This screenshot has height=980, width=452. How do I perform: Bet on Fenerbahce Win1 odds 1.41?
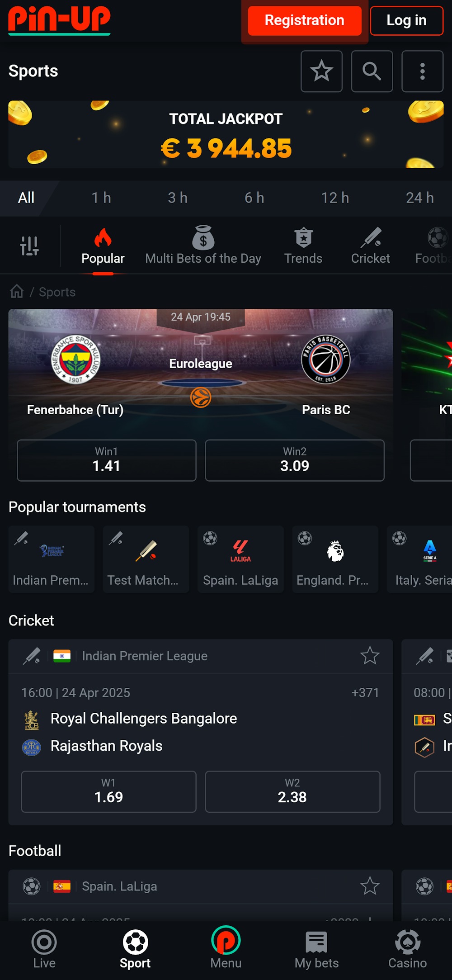[107, 460]
